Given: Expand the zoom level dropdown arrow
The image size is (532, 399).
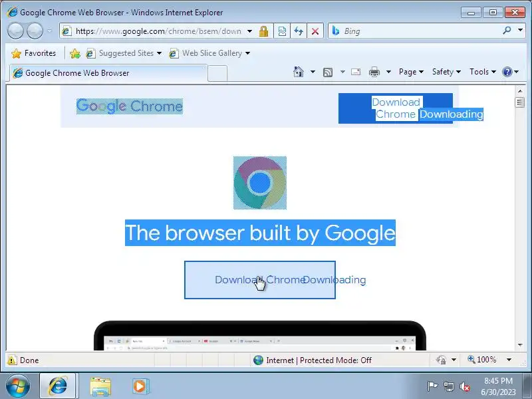Looking at the screenshot, I should [509, 360].
